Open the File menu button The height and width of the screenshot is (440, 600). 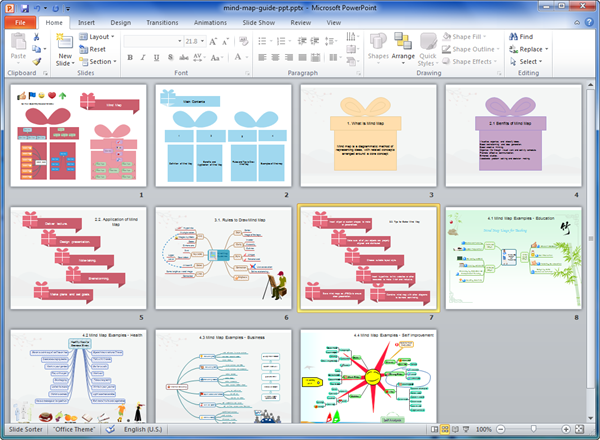(x=20, y=21)
